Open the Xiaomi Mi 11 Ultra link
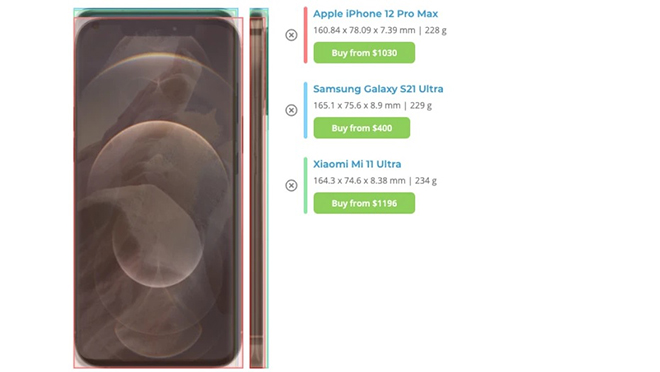Screen dimensions: 660x372 coord(357,164)
